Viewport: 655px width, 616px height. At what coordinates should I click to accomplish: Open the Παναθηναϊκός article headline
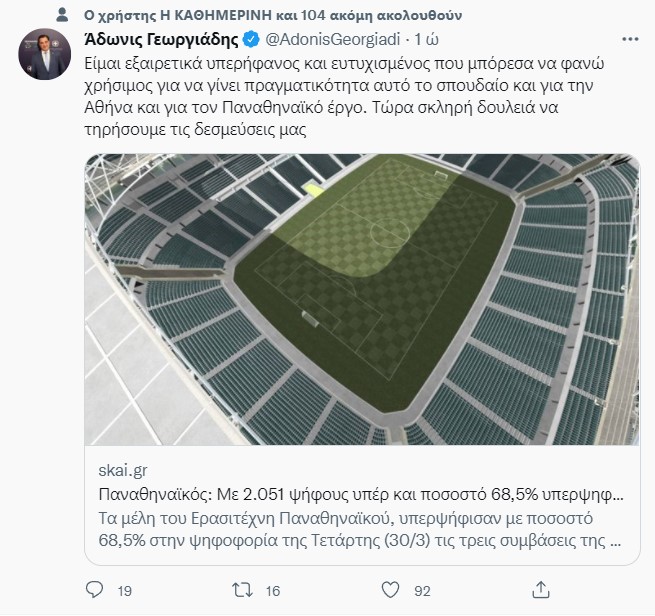[360, 494]
